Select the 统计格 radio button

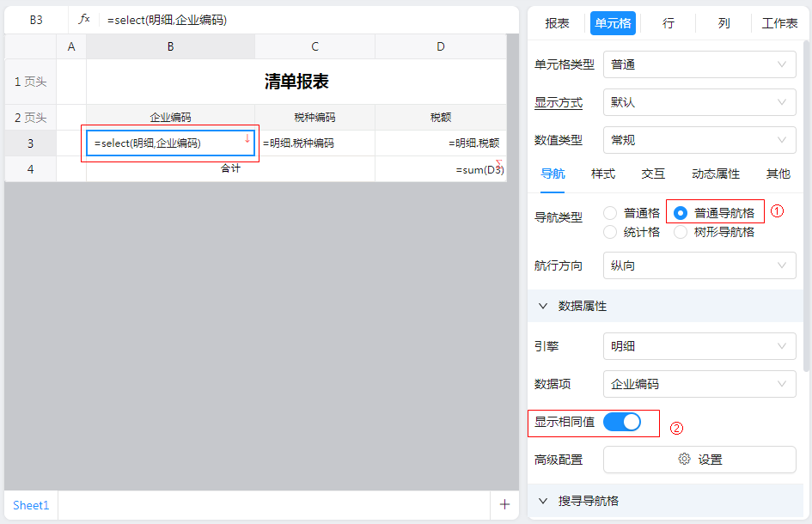610,232
